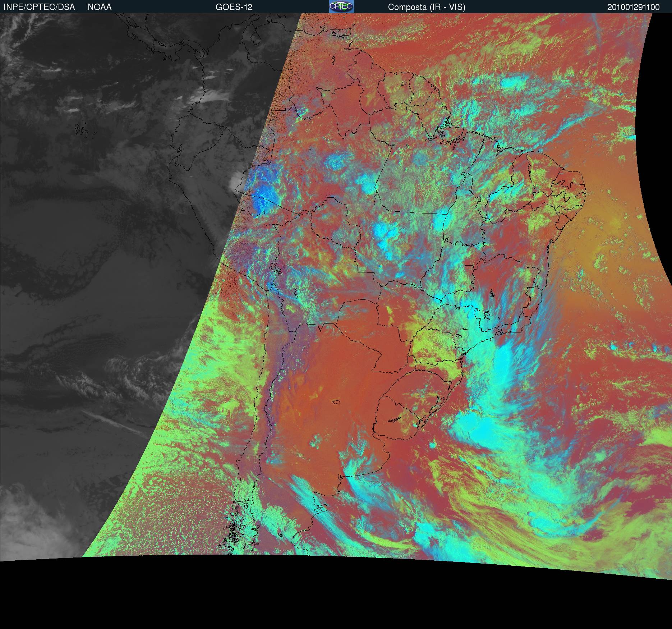Select the NOAA label in header

pyautogui.click(x=100, y=7)
